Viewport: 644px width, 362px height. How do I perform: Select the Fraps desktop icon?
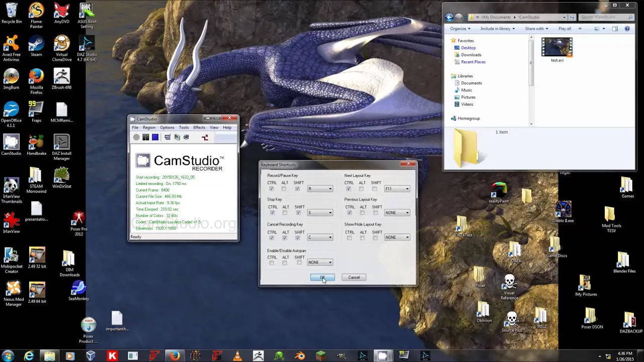(36, 112)
